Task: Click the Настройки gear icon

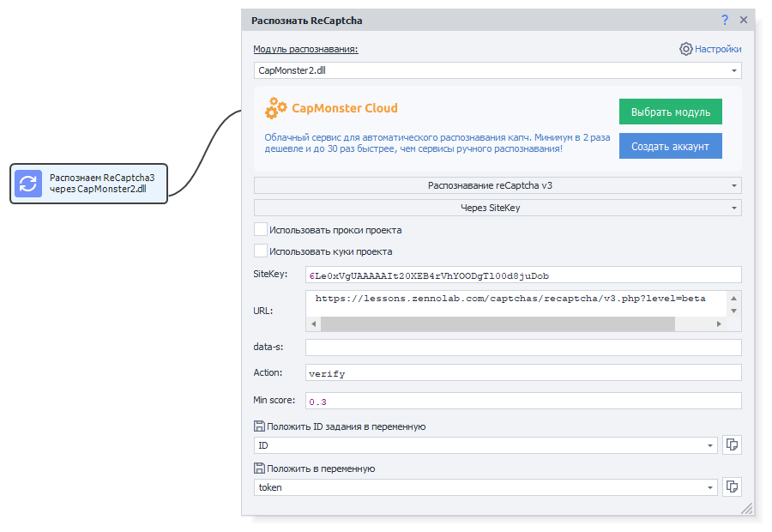Action: point(685,49)
